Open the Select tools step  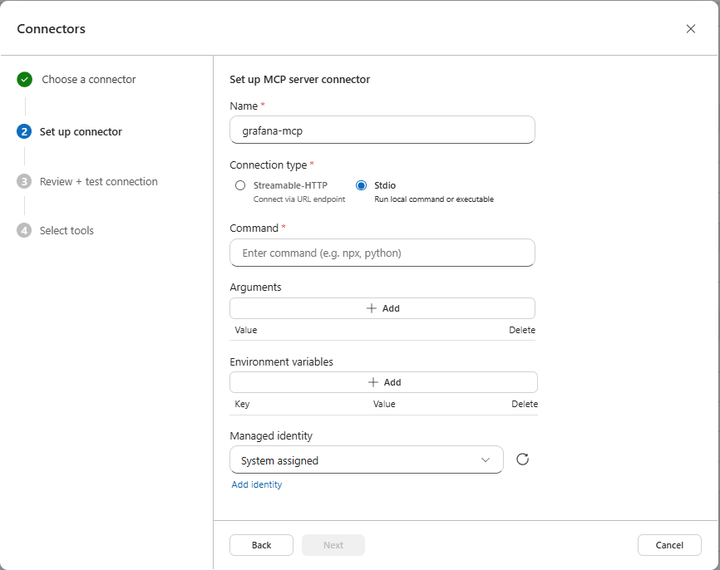coord(67,231)
